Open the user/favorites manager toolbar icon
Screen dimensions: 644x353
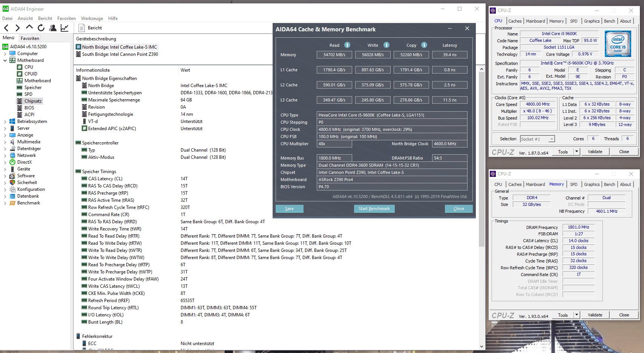(53, 28)
